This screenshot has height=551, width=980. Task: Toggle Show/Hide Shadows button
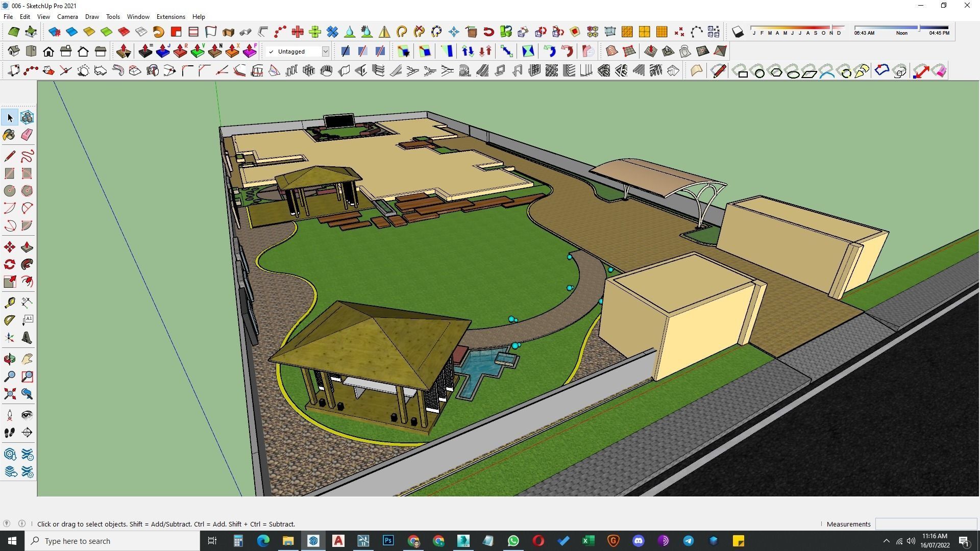[x=738, y=32]
